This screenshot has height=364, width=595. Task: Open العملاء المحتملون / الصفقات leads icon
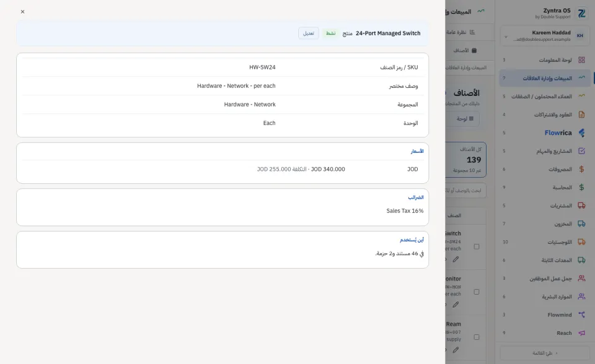pyautogui.click(x=581, y=96)
